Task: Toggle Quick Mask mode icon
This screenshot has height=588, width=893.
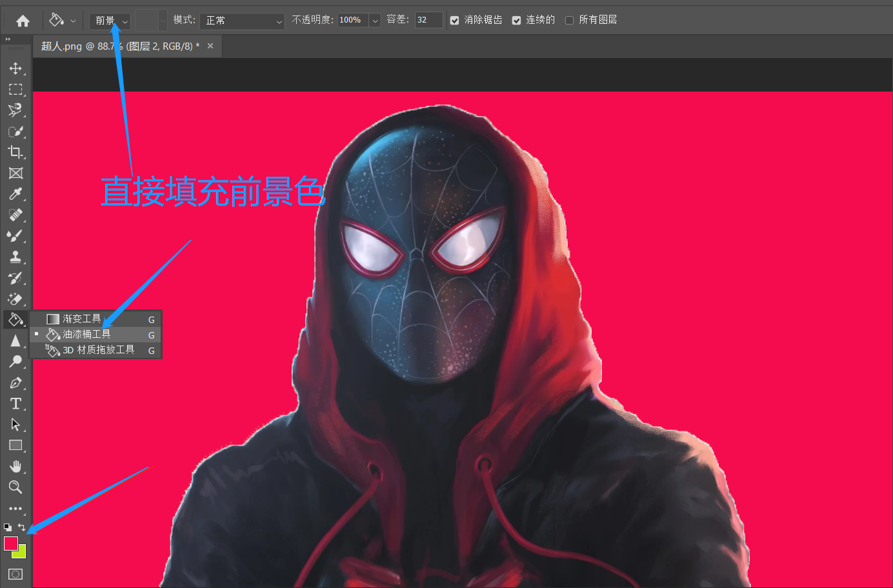Action: (x=15, y=574)
